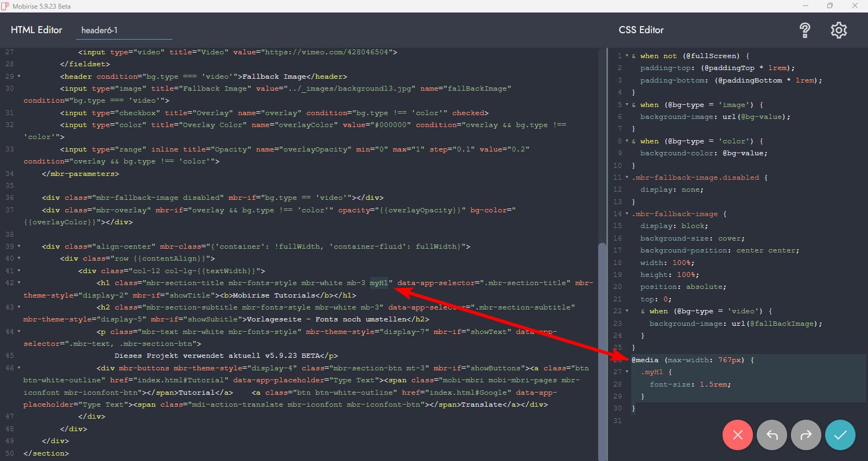Viewport: 868px width, 461px height.
Task: Click the HTML Editor heading
Action: pos(36,30)
